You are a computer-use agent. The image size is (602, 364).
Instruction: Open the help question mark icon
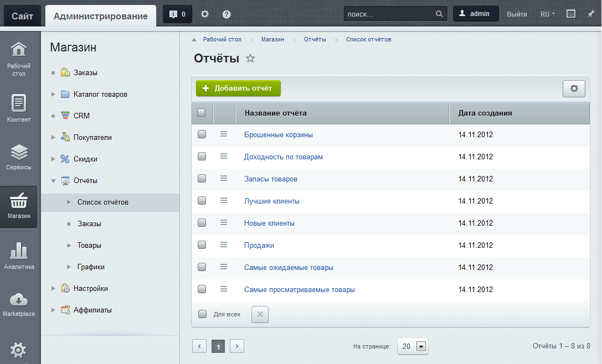227,14
